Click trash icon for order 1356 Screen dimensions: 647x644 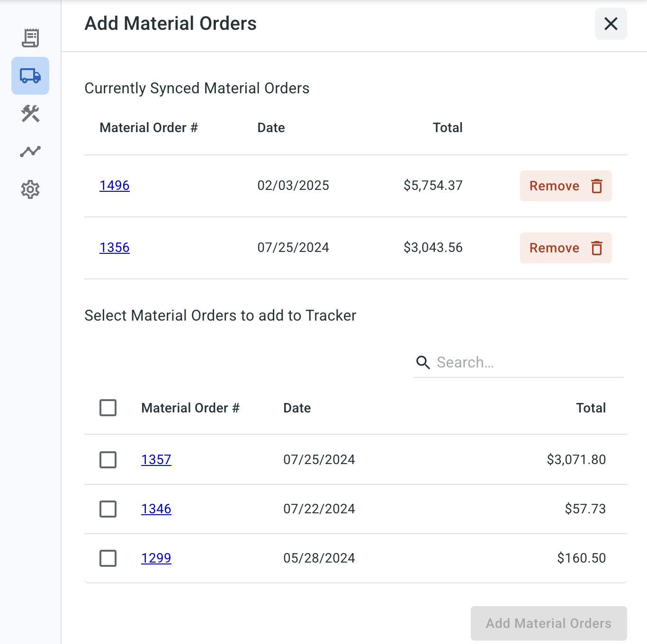(597, 248)
